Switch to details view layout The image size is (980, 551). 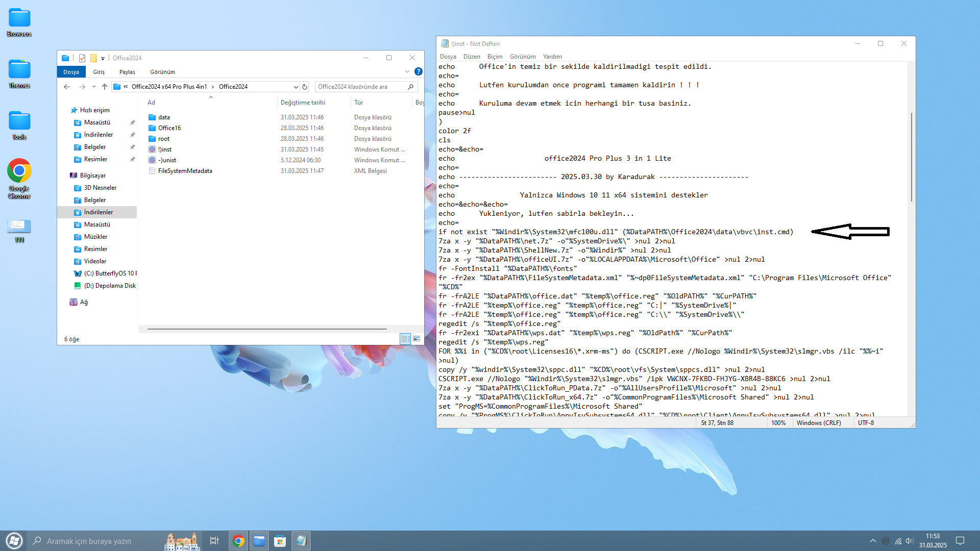pos(406,339)
